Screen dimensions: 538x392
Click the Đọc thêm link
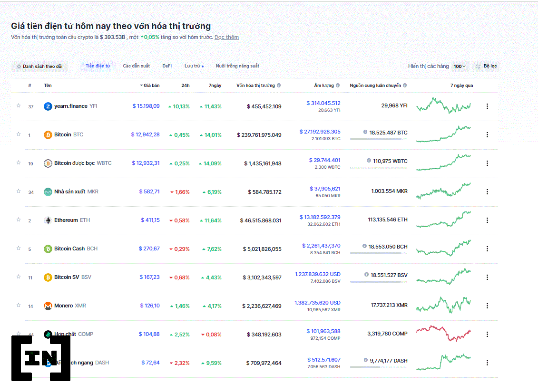(x=226, y=37)
